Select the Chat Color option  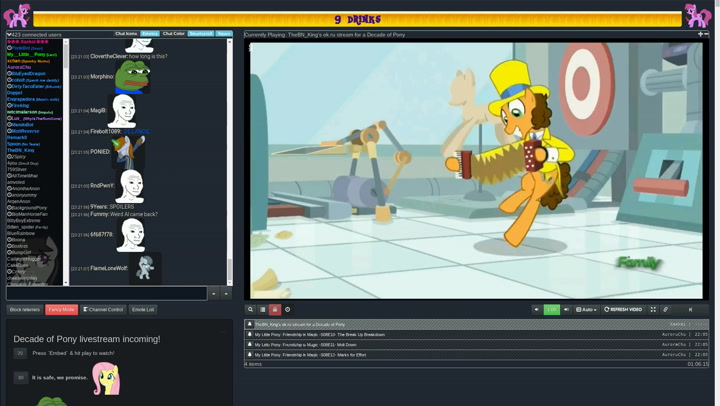click(x=174, y=34)
